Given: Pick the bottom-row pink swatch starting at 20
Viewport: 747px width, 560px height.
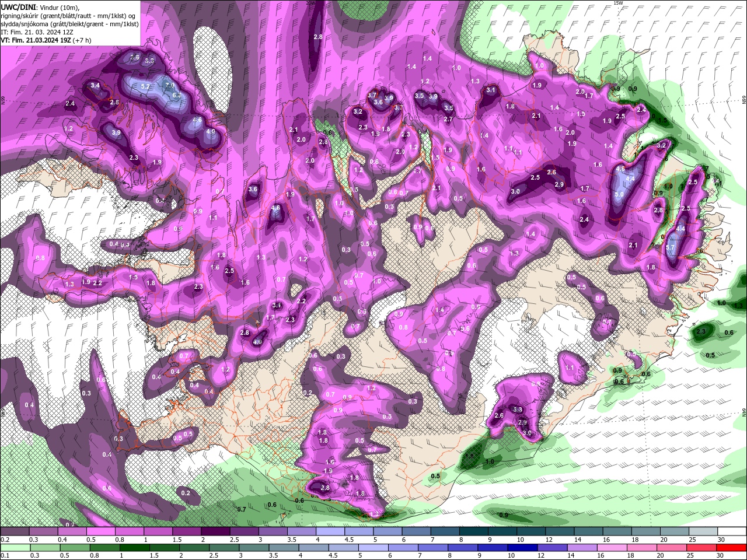Looking at the screenshot, I should point(673,548).
